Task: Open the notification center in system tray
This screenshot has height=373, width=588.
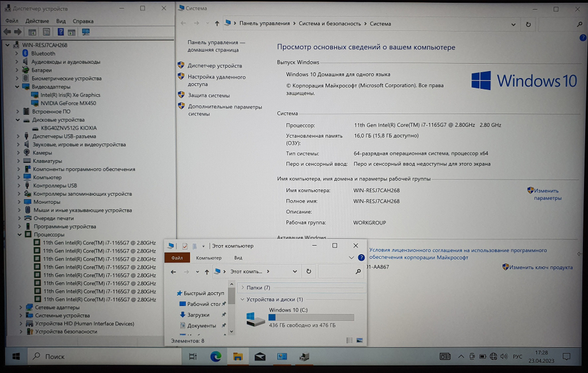Action: click(x=566, y=357)
